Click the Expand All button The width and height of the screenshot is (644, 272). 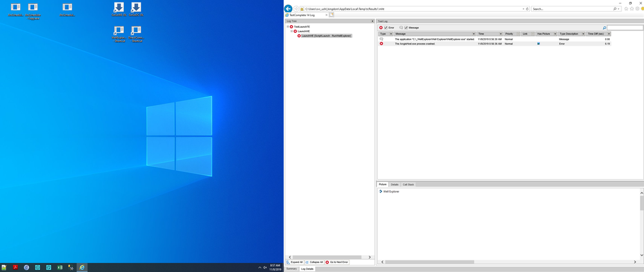tap(295, 262)
